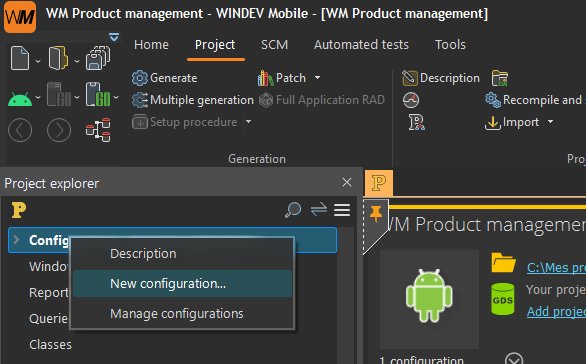Click the Import button
586x364 pixels.
tap(512, 122)
